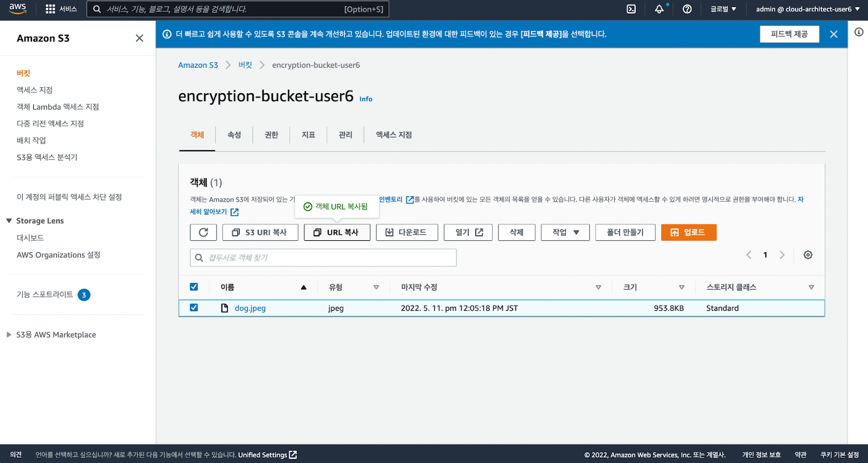Open table preferences gear icon
Image resolution: width=868 pixels, height=463 pixels.
point(808,255)
